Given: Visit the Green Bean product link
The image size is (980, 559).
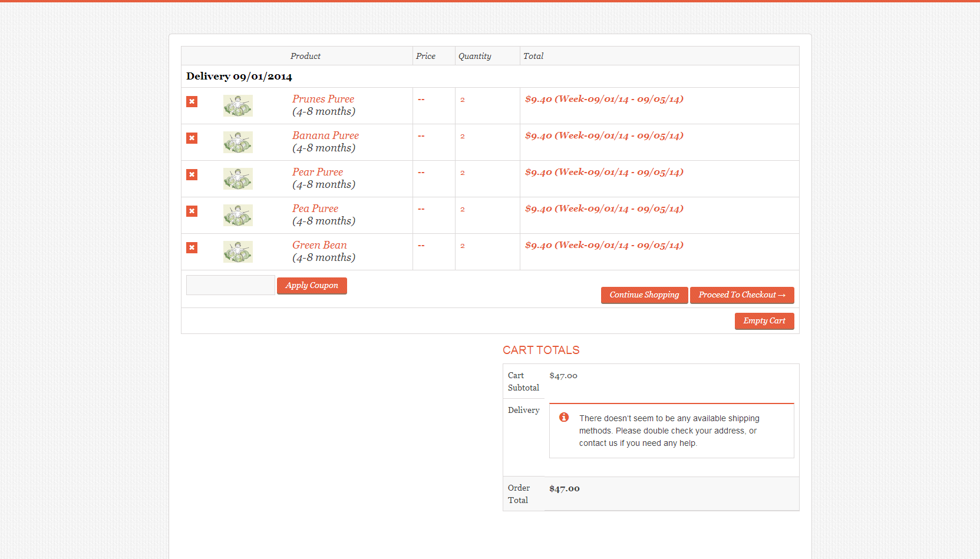Looking at the screenshot, I should click(x=319, y=245).
